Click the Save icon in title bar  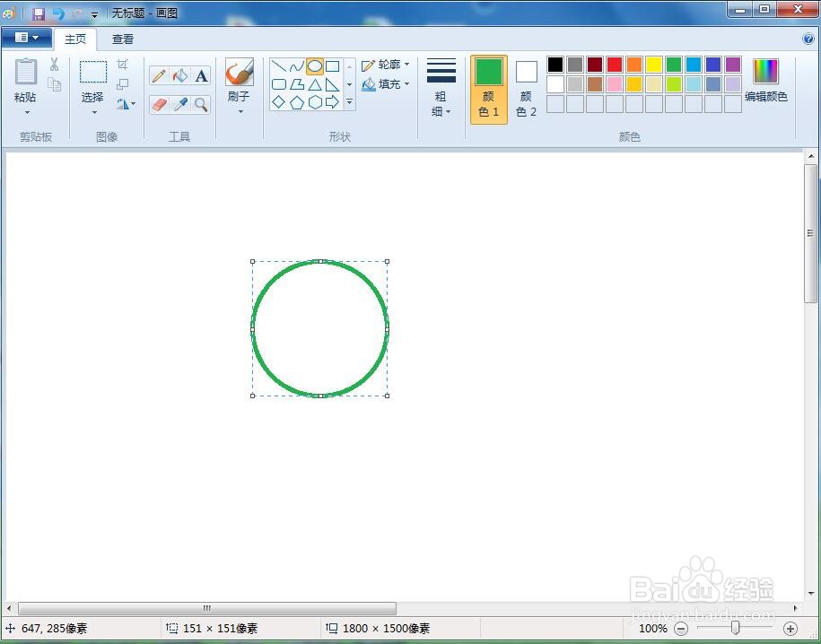pos(39,13)
